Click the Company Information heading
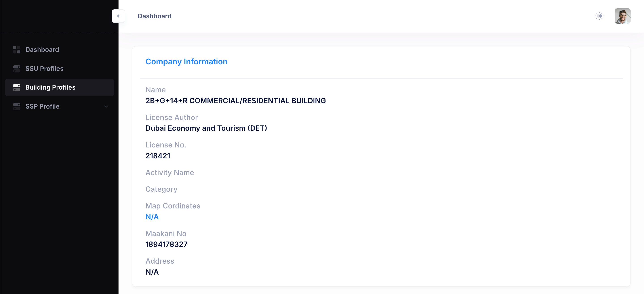 tap(186, 61)
